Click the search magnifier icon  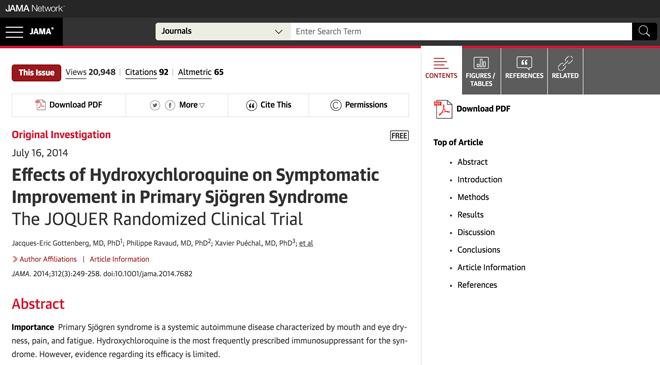644,31
